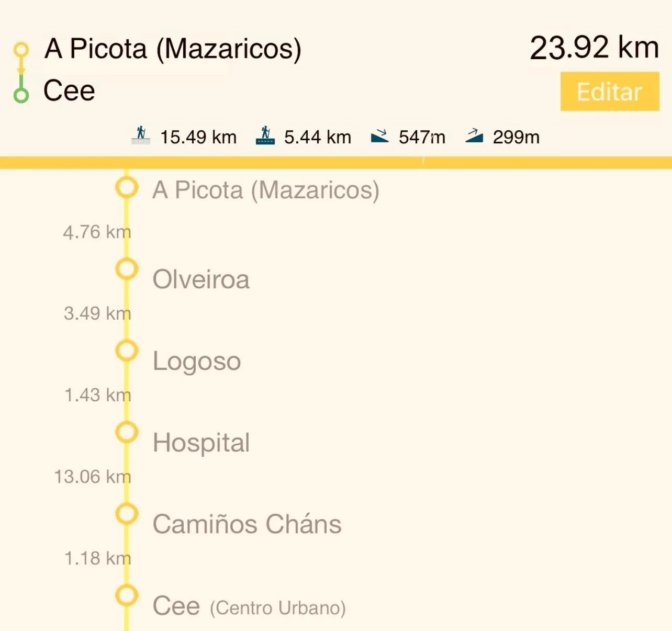Select Cee (Centro Urbano) in the stop list

pyautogui.click(x=249, y=606)
